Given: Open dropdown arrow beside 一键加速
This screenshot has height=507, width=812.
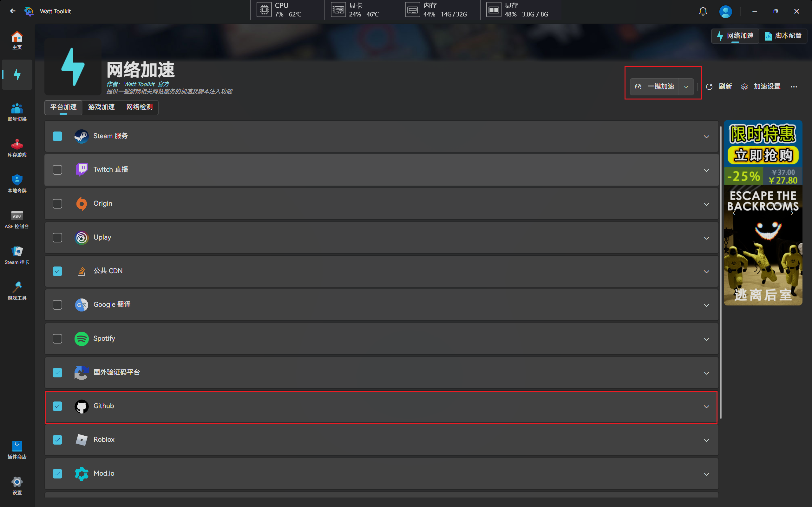Looking at the screenshot, I should pos(686,87).
